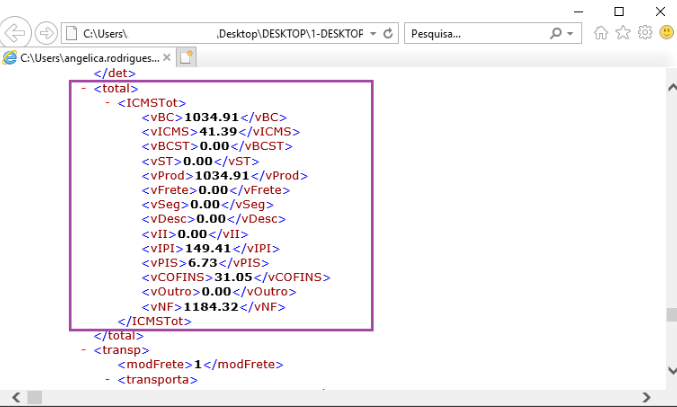This screenshot has width=677, height=407.
Task: Click the vProd value 1034.91
Action: (222, 176)
